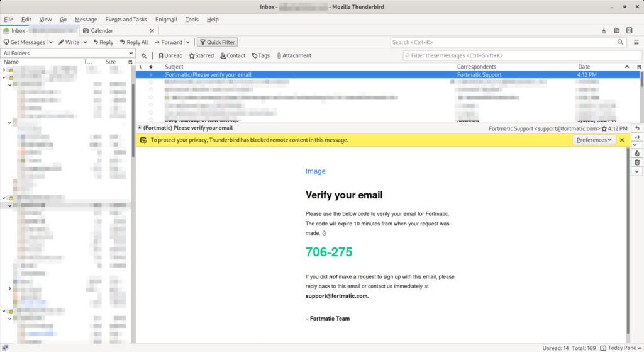Viewport: 644px width, 352px height.
Task: Sort messages by Subject column
Action: tap(174, 67)
